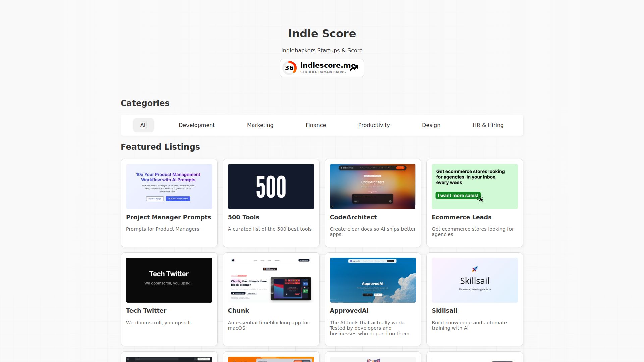The image size is (644, 362).
Task: Open the HR & Hiring category
Action: (488, 125)
